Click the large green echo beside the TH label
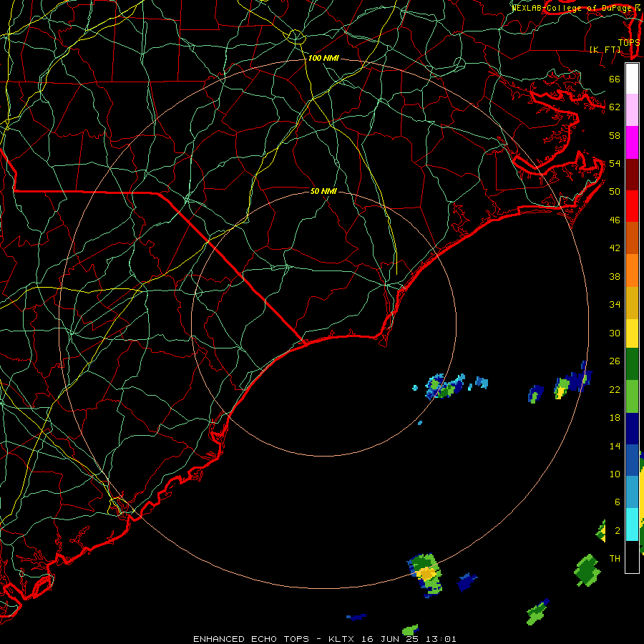 [x=587, y=570]
